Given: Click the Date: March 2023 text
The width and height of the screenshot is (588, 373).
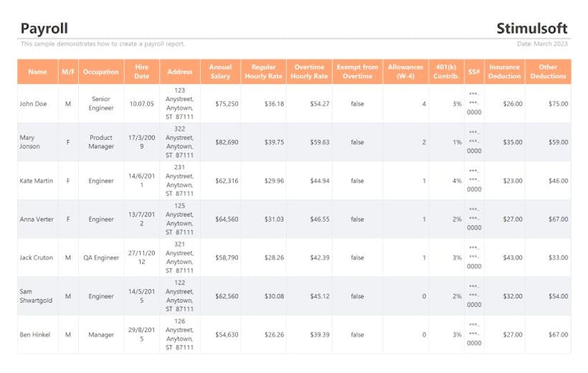Looking at the screenshot, I should pos(543,44).
